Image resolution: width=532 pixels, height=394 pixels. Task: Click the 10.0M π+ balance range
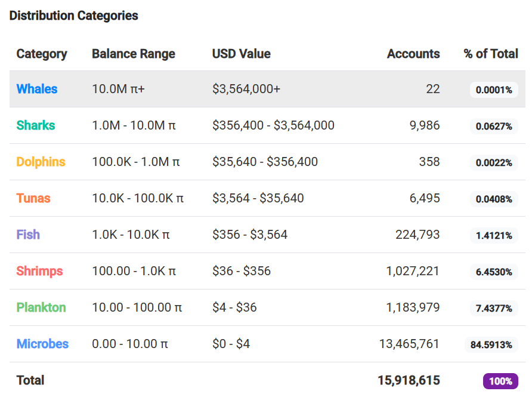pyautogui.click(x=119, y=89)
